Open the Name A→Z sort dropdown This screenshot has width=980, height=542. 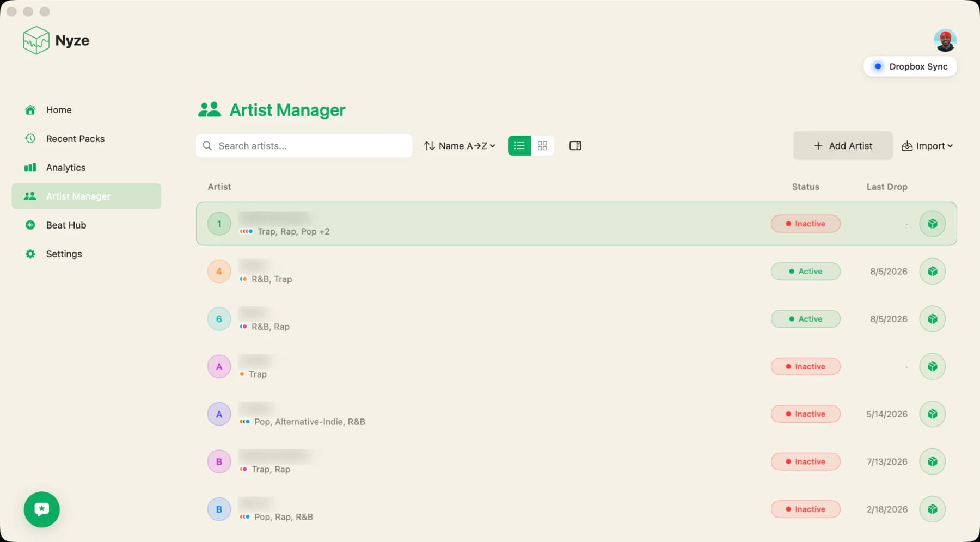(460, 146)
